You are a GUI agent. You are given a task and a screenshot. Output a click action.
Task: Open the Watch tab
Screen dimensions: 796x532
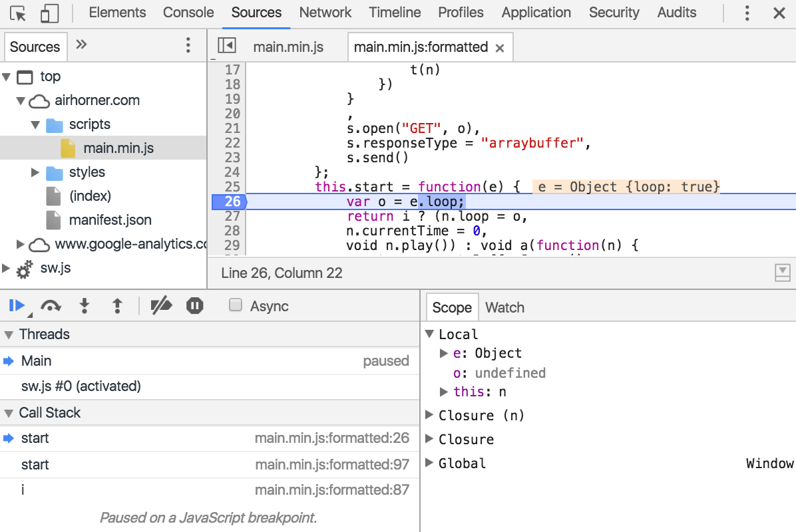point(504,307)
